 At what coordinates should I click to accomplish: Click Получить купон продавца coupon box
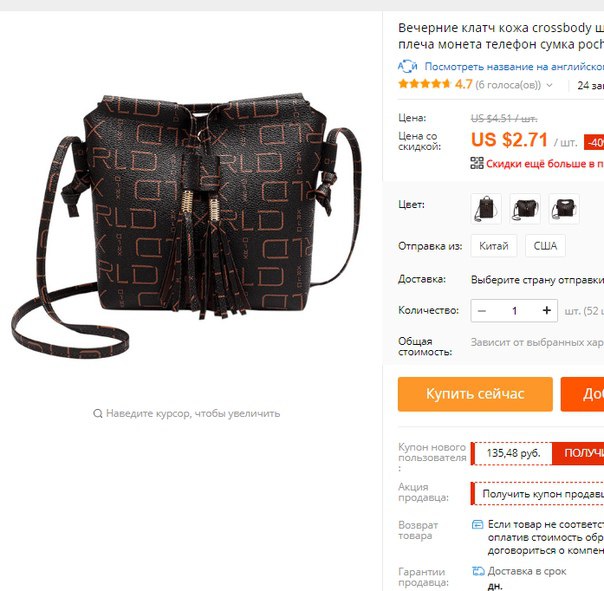(537, 494)
